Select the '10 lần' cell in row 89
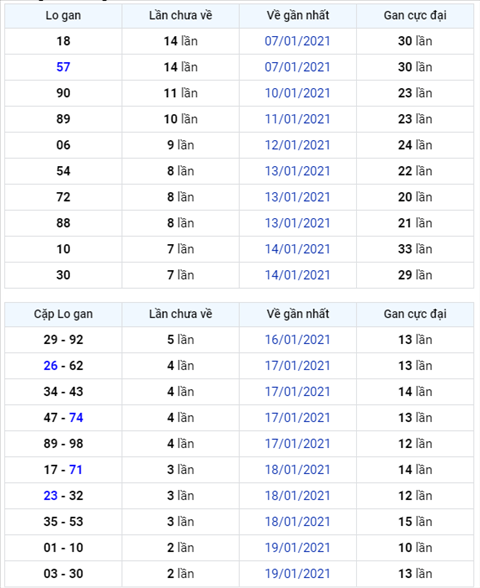This screenshot has width=480, height=588. (x=180, y=119)
